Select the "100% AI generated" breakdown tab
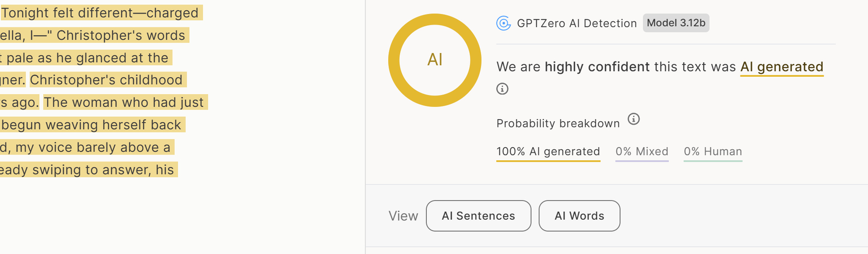Screen dimensions: 868x254 pyautogui.click(x=548, y=152)
